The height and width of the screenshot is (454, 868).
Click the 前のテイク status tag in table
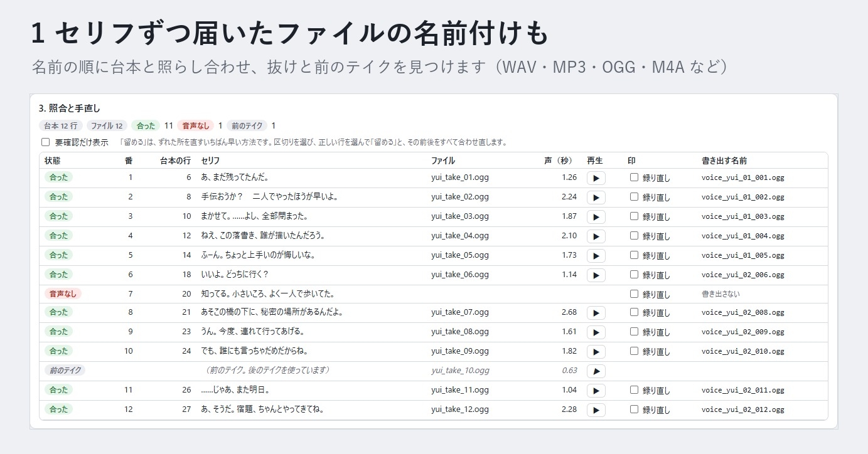coord(65,371)
